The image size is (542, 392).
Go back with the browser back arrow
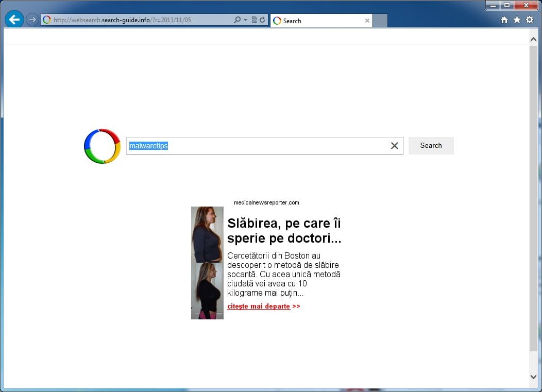(x=14, y=20)
